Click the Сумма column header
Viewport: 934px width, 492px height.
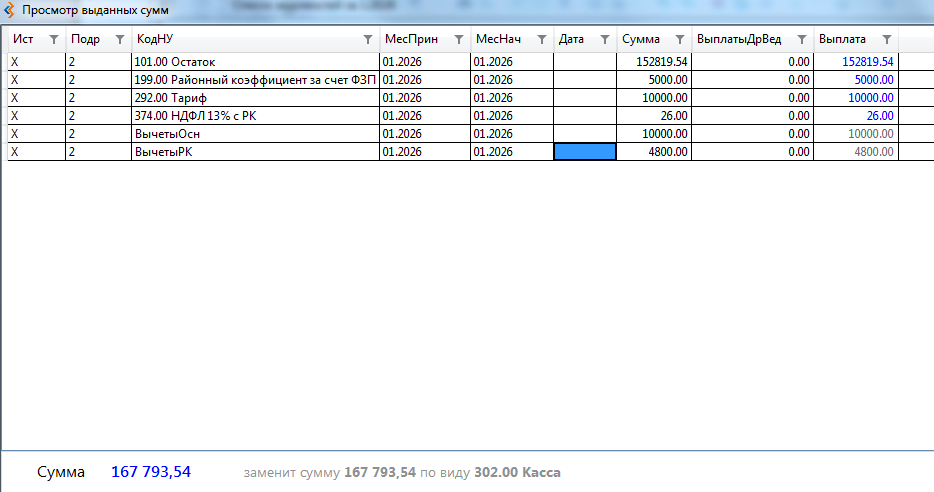pos(641,40)
